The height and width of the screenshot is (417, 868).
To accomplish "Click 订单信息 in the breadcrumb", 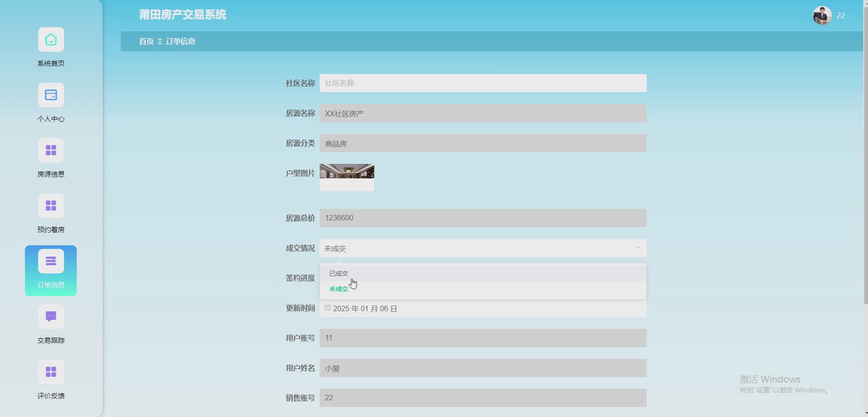I will [181, 41].
